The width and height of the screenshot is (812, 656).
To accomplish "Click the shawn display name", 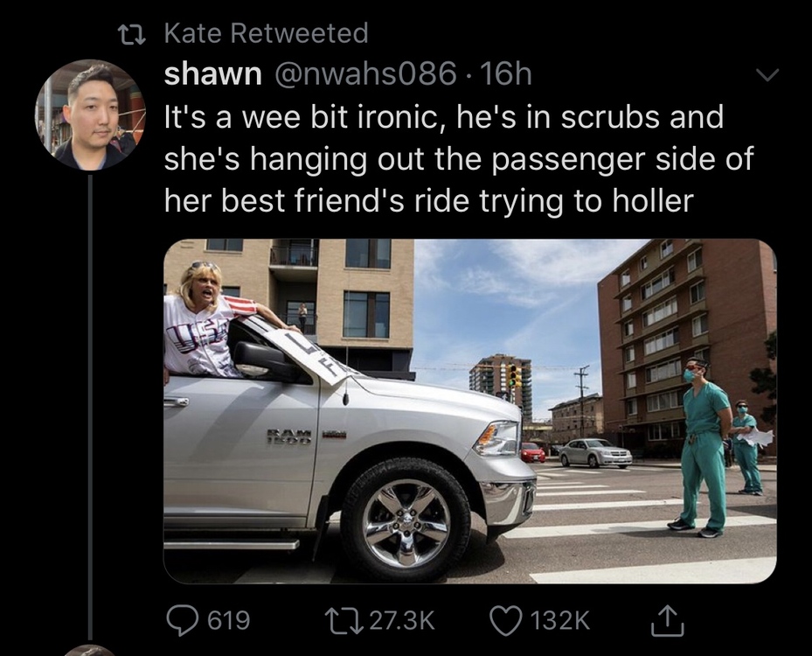I will click(213, 74).
